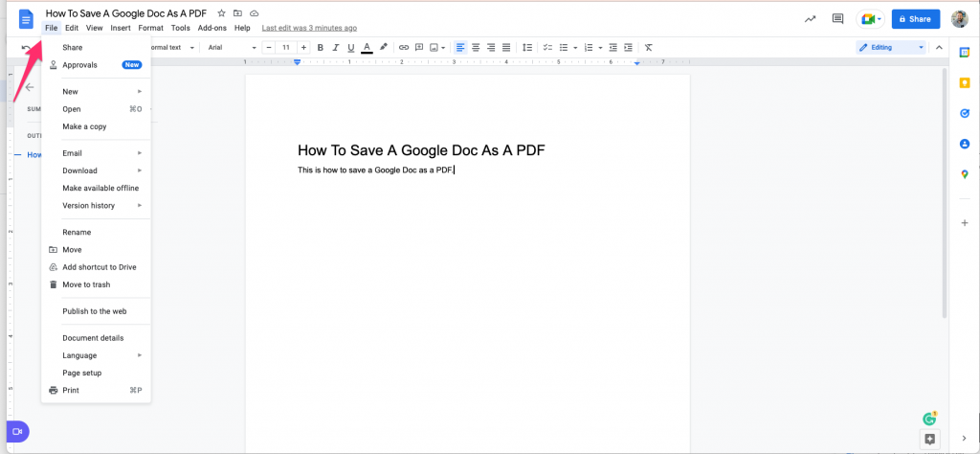Open Google Maps in the side panel
This screenshot has height=454, width=980.
(965, 174)
